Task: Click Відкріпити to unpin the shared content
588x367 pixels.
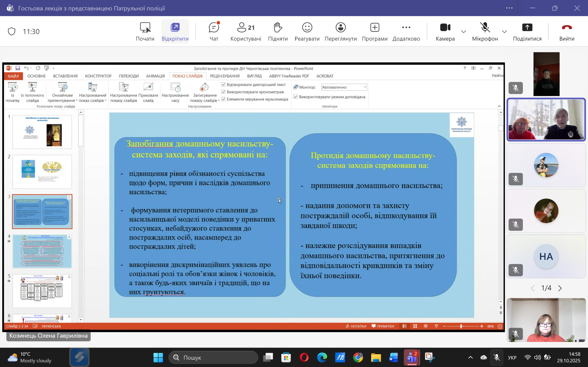Action: tap(175, 32)
